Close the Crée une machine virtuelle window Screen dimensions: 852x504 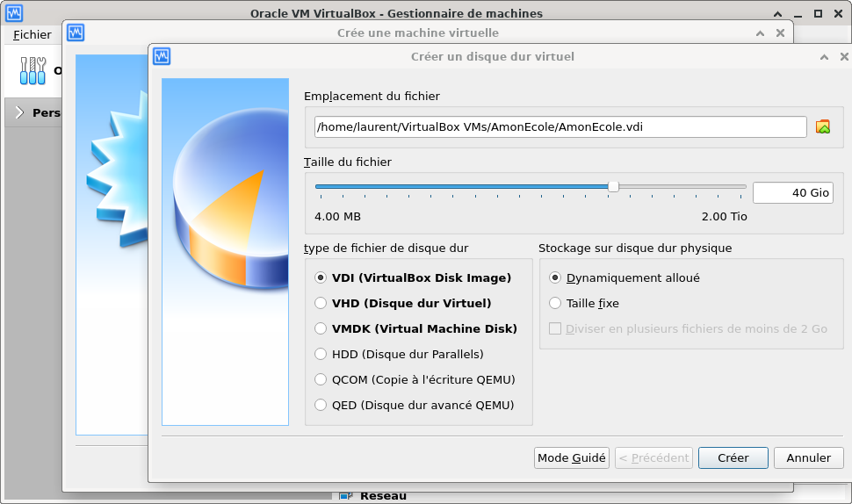click(x=780, y=33)
